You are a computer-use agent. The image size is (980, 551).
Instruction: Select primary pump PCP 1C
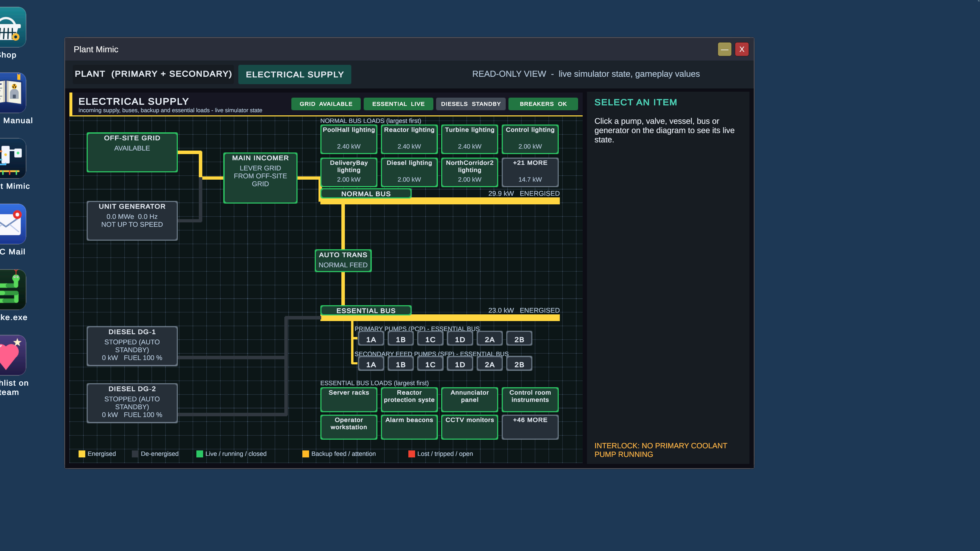(430, 339)
